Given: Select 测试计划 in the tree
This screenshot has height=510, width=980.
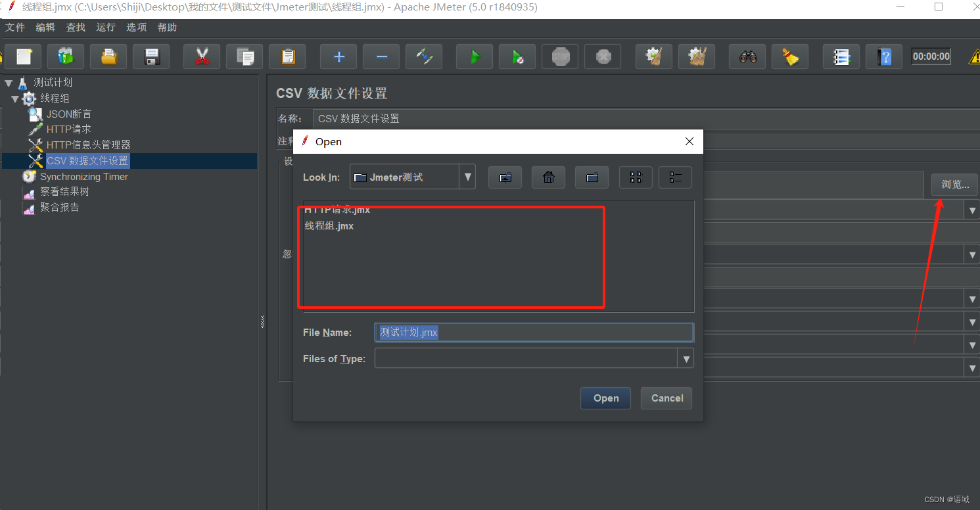Looking at the screenshot, I should coord(53,83).
